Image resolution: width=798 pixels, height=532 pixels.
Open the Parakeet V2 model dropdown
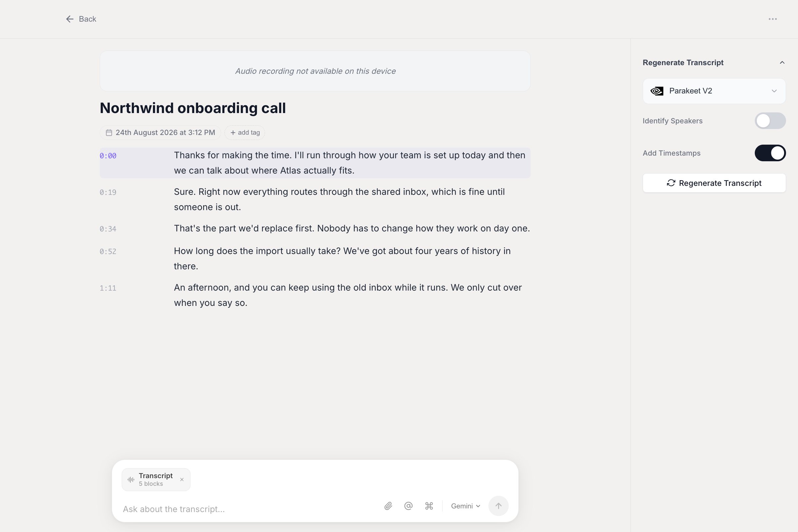(x=714, y=91)
